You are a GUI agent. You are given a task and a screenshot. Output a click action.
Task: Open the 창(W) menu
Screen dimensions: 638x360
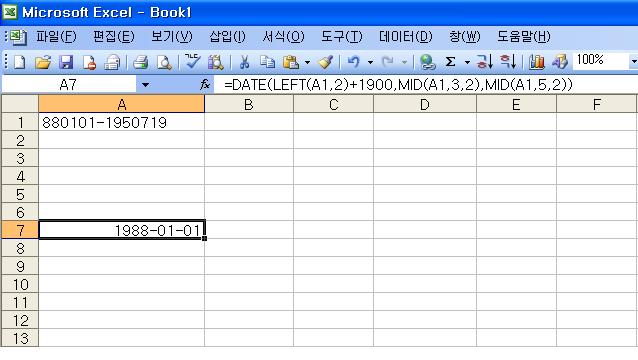coord(465,37)
